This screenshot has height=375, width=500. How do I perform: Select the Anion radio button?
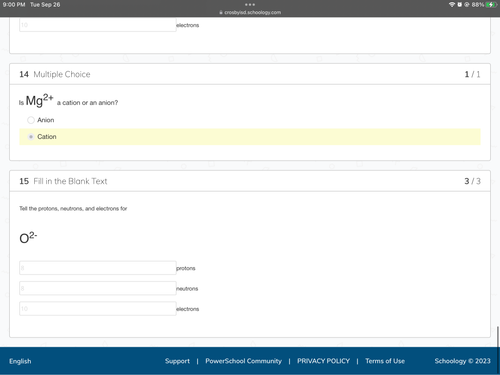31,120
